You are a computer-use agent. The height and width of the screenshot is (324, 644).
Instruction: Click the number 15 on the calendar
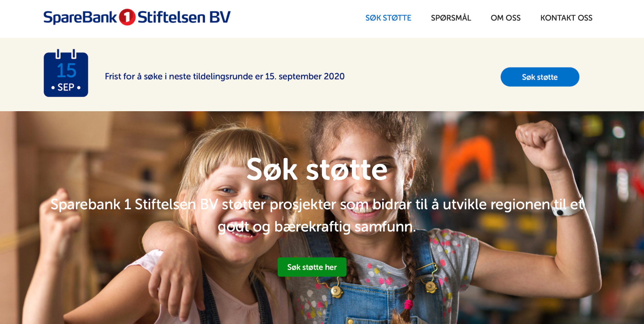66,70
